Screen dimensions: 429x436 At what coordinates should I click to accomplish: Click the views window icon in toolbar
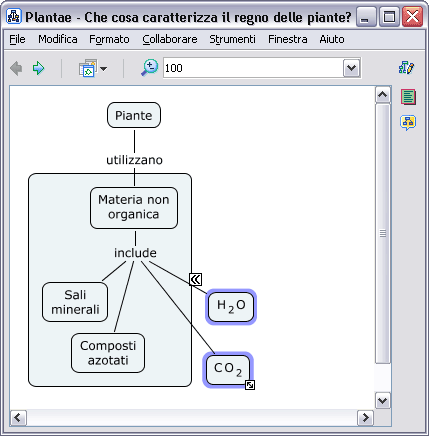(x=88, y=68)
